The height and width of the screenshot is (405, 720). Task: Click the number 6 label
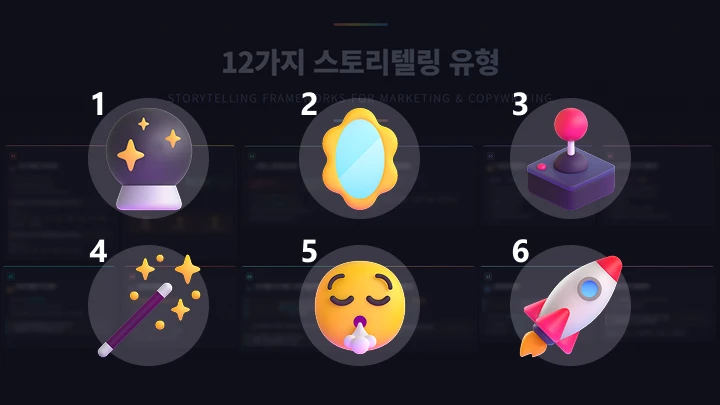520,251
